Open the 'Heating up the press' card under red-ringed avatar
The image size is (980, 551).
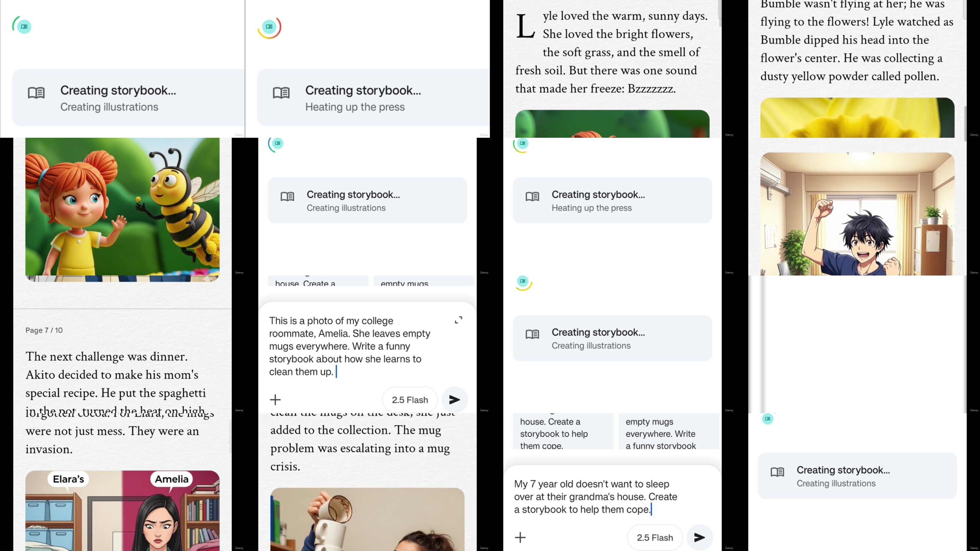(x=374, y=97)
